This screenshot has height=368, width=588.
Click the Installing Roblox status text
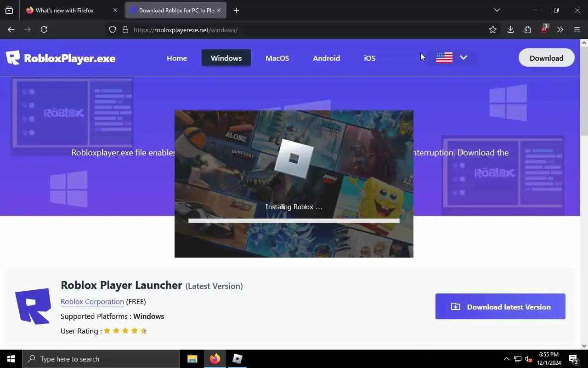[x=294, y=207]
